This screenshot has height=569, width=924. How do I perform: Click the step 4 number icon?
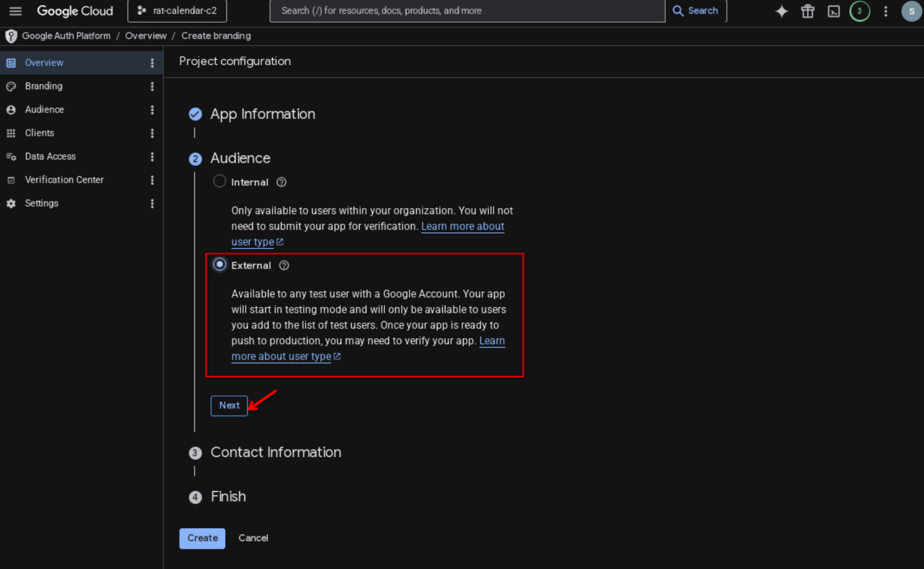(x=195, y=497)
